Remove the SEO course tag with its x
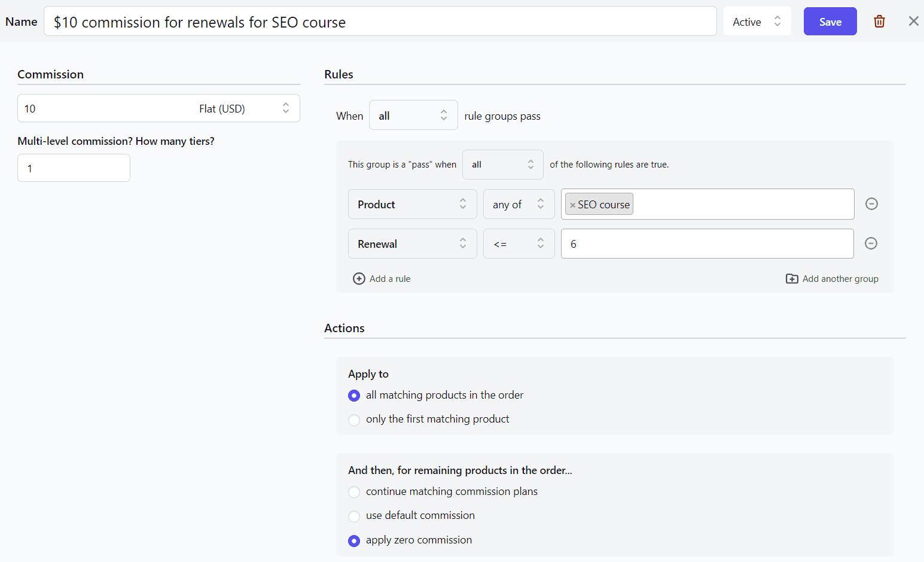The height and width of the screenshot is (562, 924). point(572,205)
